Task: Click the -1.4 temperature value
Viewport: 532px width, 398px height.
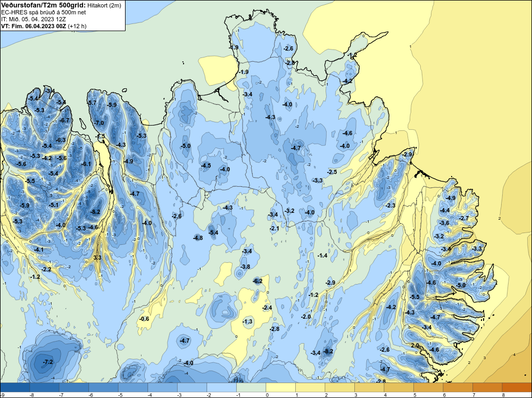Action: [322, 255]
